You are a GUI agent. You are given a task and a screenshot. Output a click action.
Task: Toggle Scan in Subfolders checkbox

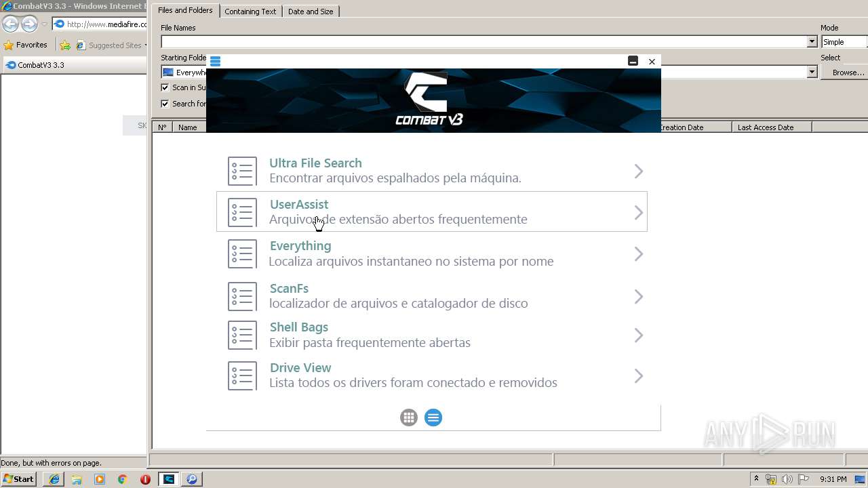pyautogui.click(x=165, y=87)
